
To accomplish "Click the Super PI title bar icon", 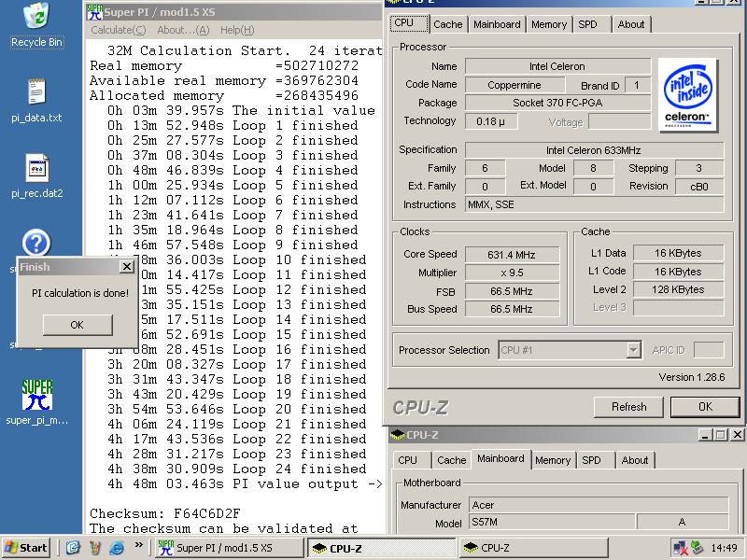I will (x=94, y=12).
